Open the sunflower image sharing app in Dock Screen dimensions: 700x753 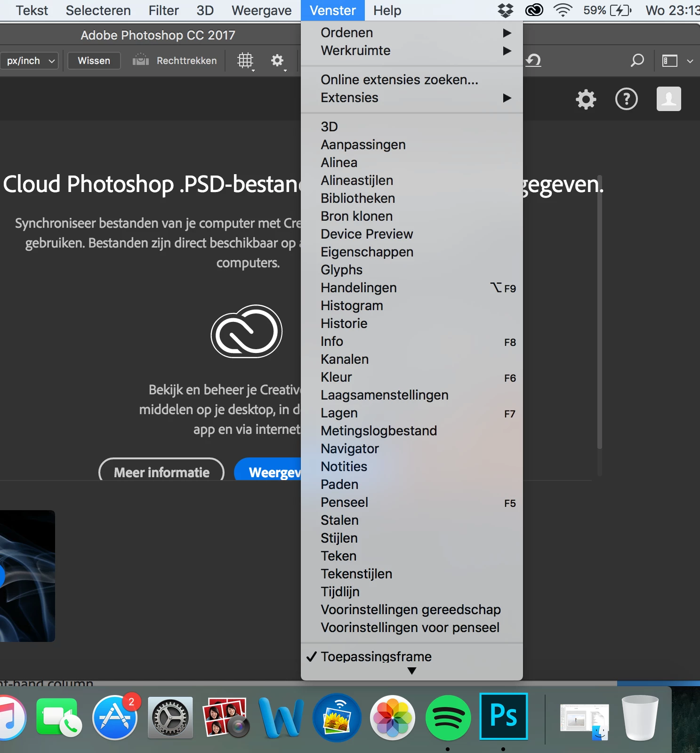coord(337,717)
